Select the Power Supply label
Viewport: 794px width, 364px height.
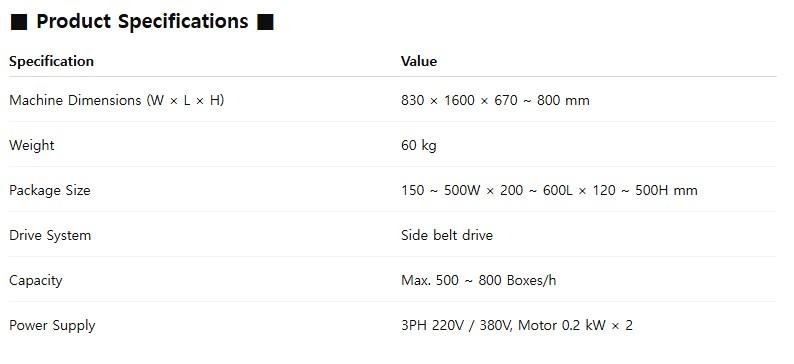(x=52, y=326)
